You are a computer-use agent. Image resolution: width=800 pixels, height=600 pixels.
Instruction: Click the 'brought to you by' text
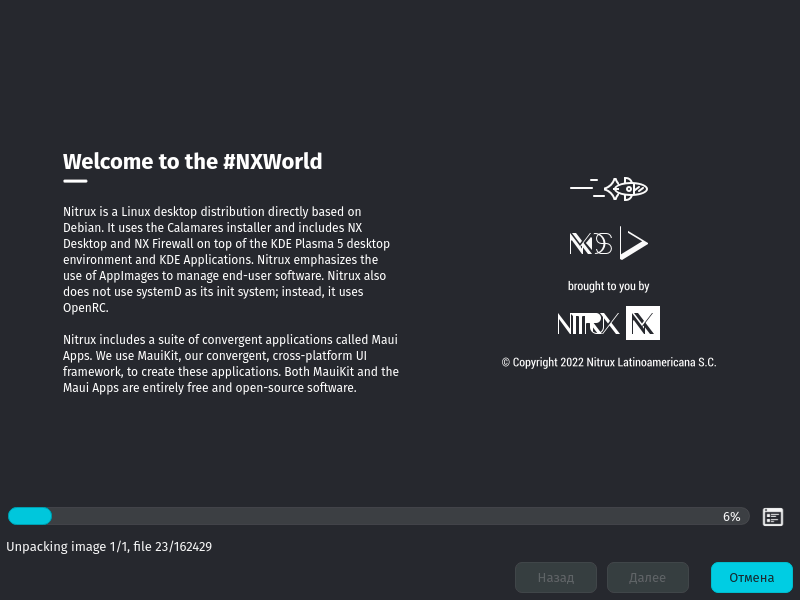[x=608, y=286]
